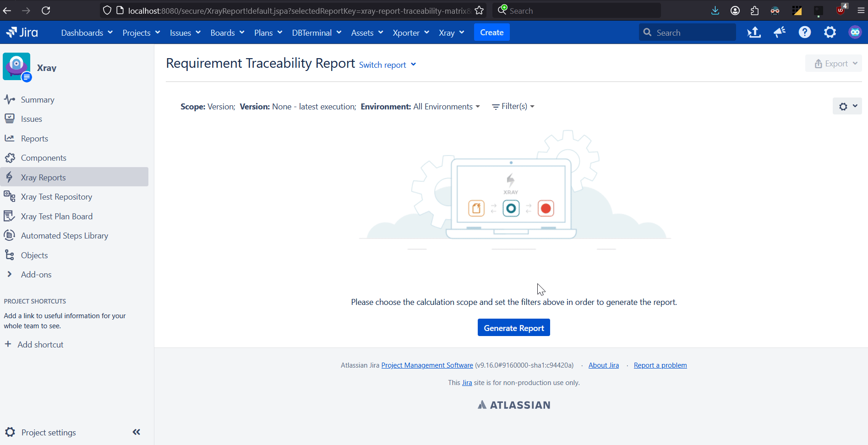This screenshot has height=445, width=868.
Task: Open the Summary sidebar item
Action: (38, 100)
